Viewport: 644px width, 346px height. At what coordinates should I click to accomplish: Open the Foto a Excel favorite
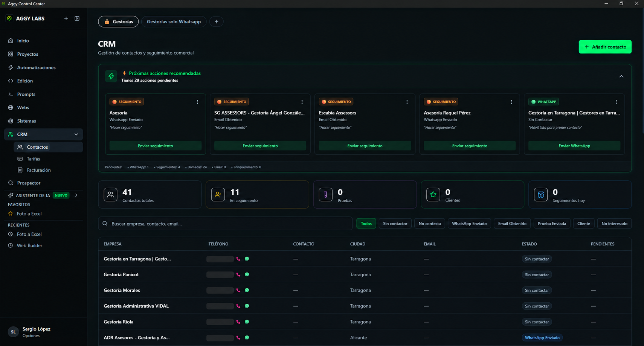29,214
